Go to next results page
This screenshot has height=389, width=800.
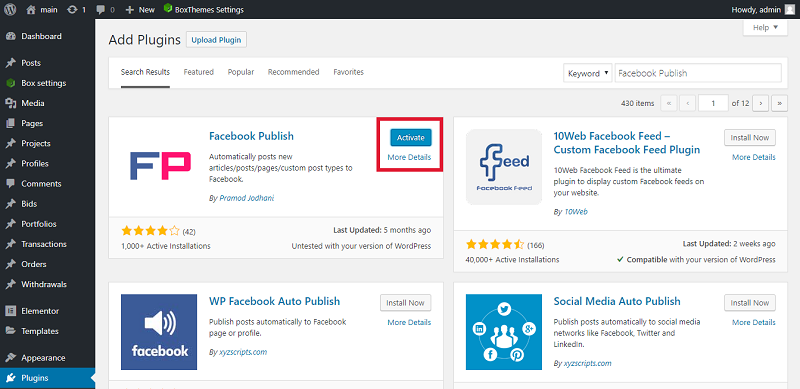(761, 103)
